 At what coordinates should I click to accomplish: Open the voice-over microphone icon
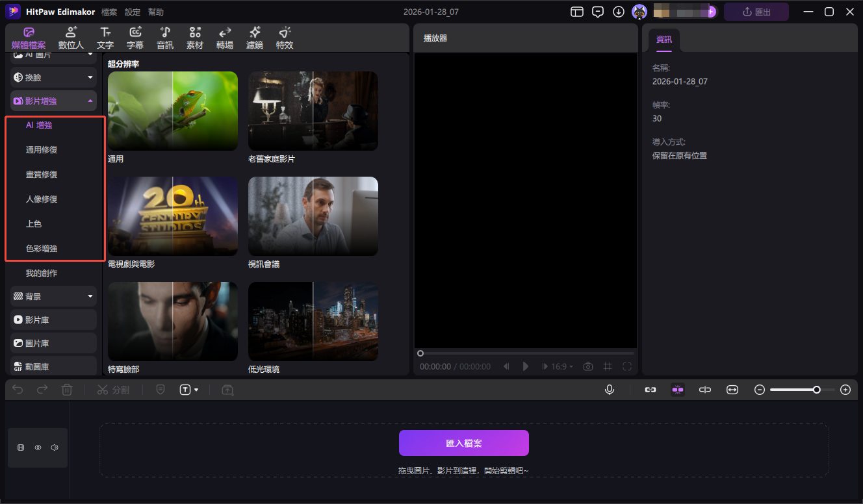click(609, 389)
